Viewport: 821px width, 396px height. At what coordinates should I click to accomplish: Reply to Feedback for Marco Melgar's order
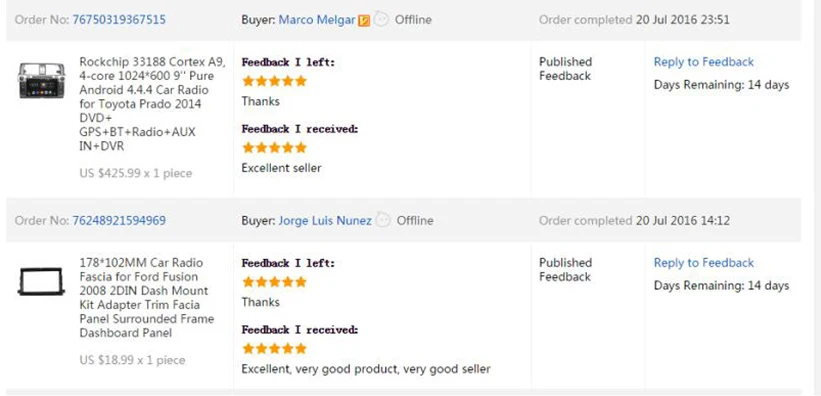coord(704,62)
